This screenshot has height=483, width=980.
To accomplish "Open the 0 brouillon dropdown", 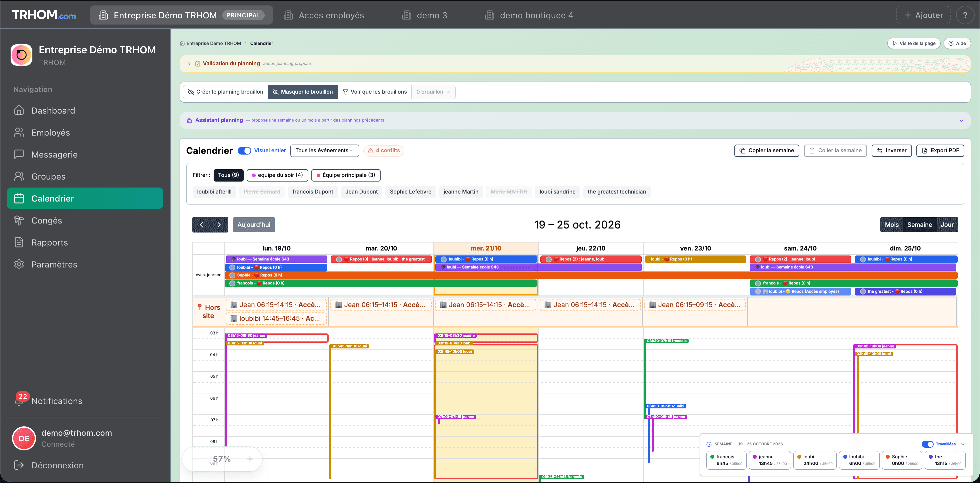I will point(433,92).
